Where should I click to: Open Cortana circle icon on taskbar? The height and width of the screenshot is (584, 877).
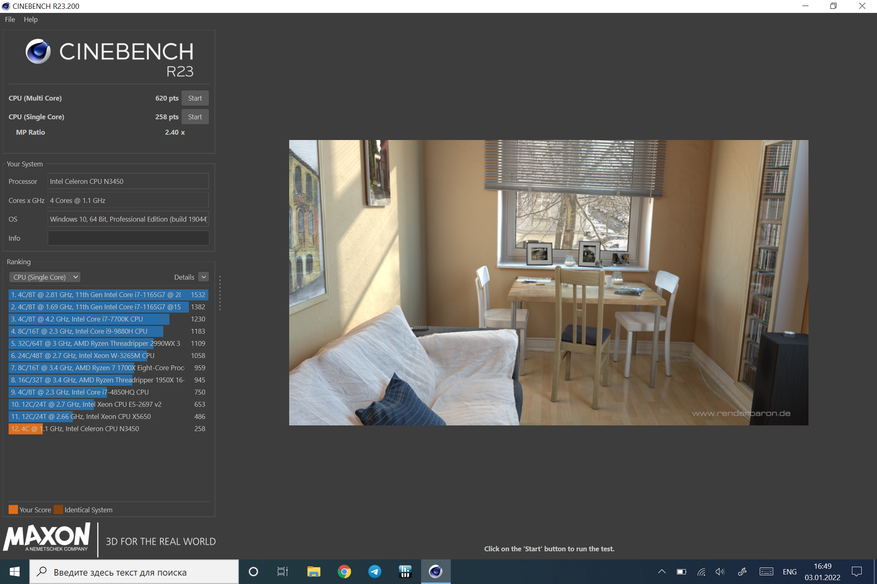pyautogui.click(x=253, y=572)
